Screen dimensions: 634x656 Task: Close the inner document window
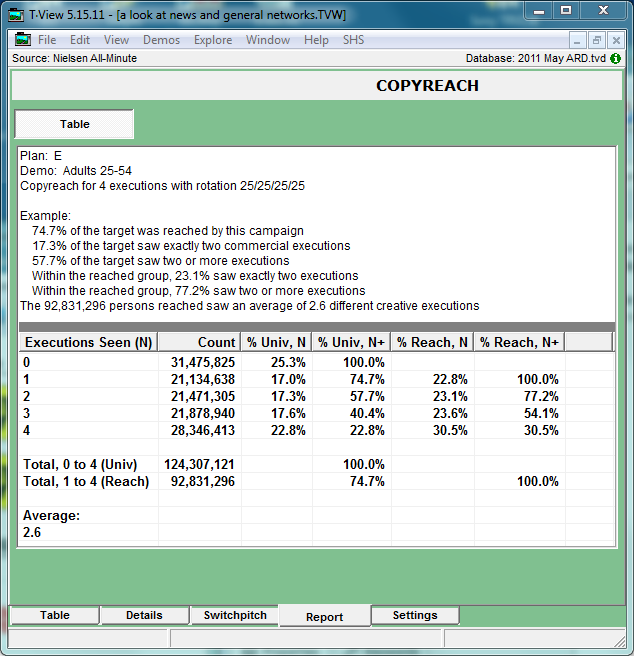(616, 41)
